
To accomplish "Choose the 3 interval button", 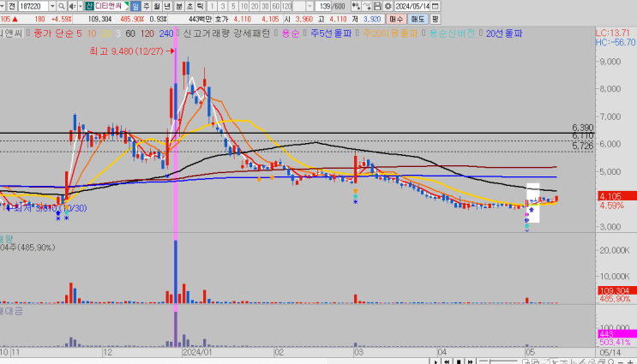I will (x=222, y=6).
